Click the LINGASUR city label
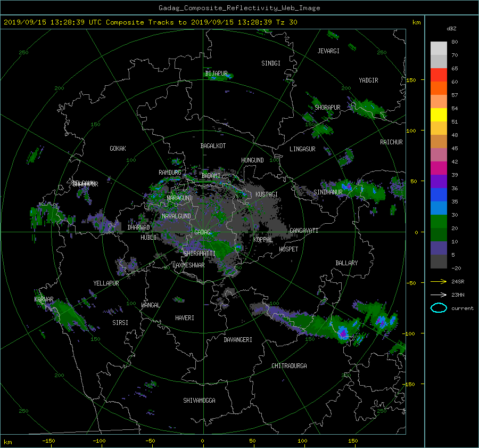479x448 pixels. pos(302,149)
